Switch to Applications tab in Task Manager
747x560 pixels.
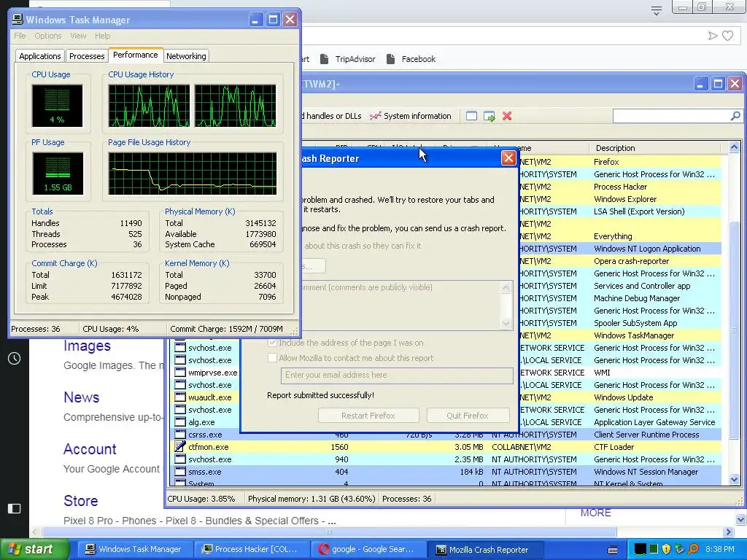[40, 56]
